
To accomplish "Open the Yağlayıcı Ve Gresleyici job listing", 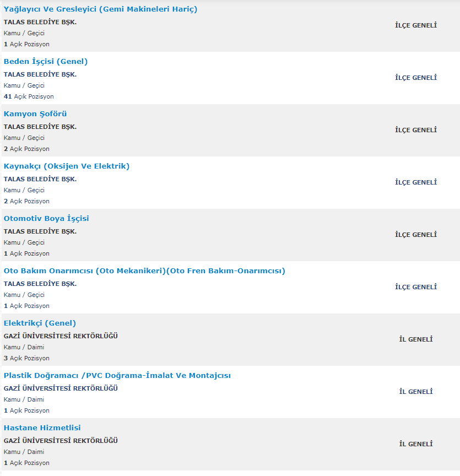I will (x=100, y=9).
